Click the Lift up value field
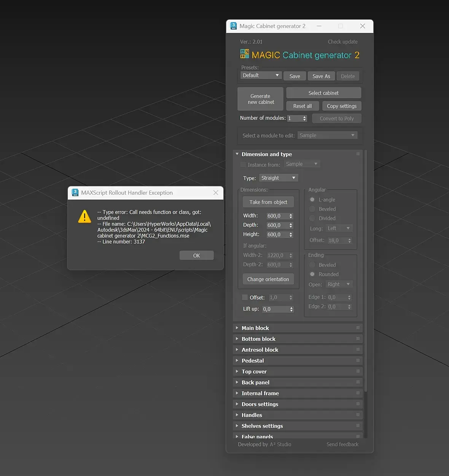The image size is (449, 476). tap(275, 309)
